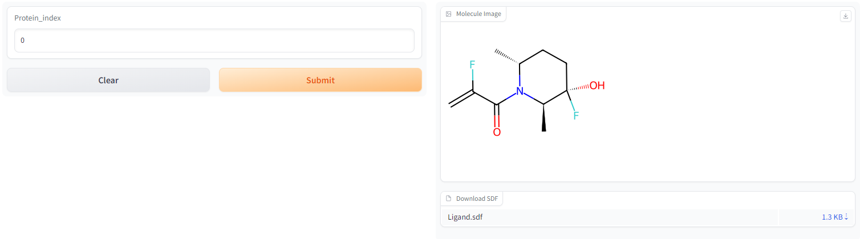Click the download icon above the molecule image
Image resolution: width=868 pixels, height=239 pixels.
click(x=846, y=16)
